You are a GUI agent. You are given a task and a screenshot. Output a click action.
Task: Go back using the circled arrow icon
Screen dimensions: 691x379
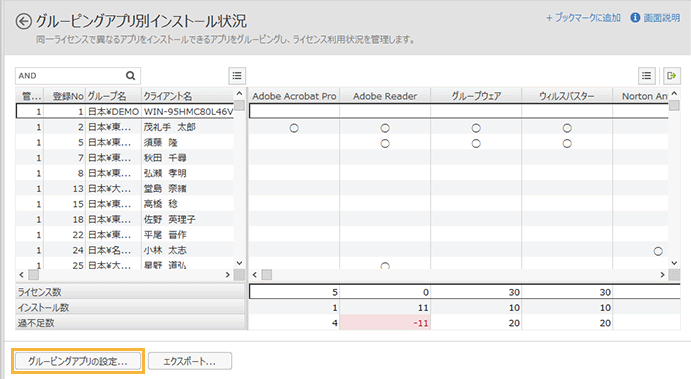[x=23, y=21]
